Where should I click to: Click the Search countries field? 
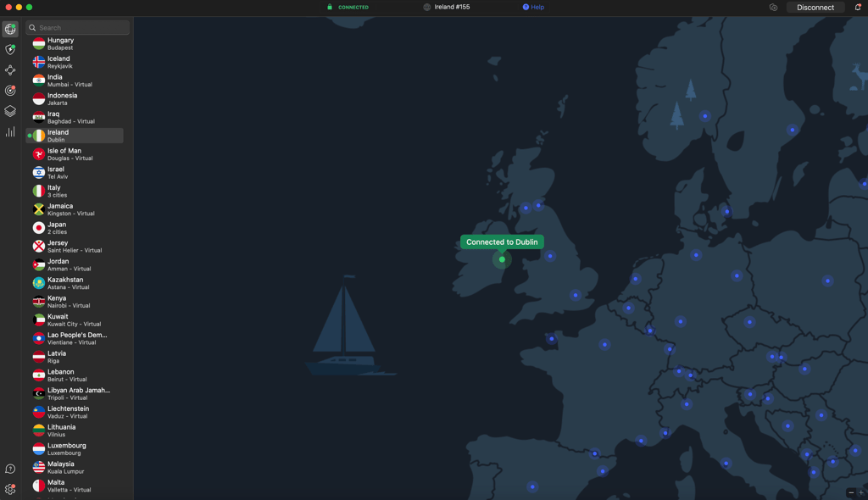77,27
